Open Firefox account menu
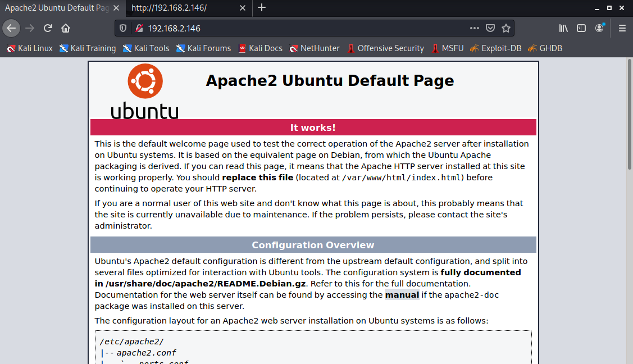 pyautogui.click(x=599, y=28)
